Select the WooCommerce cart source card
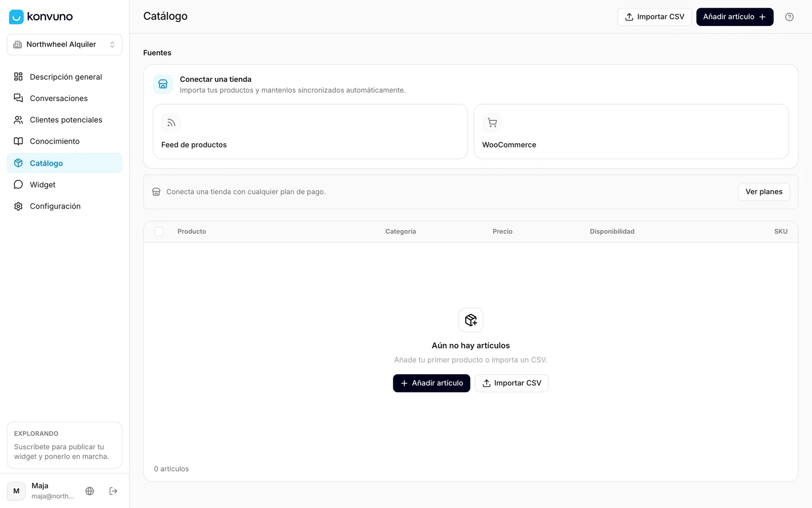 click(631, 132)
